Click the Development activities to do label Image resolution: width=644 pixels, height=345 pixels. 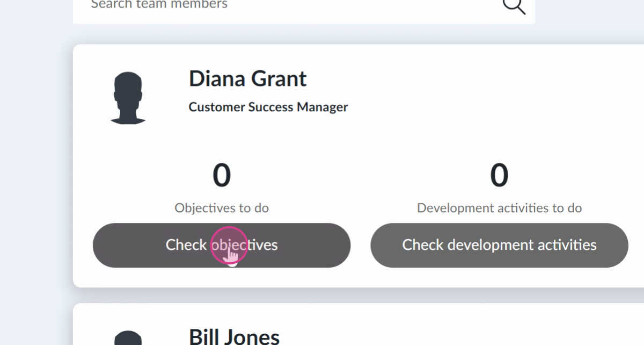tap(499, 208)
